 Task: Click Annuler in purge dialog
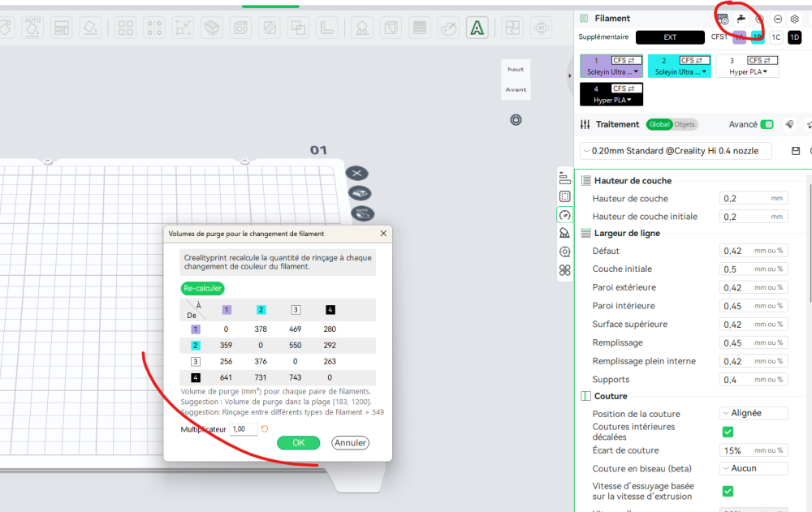click(x=350, y=443)
